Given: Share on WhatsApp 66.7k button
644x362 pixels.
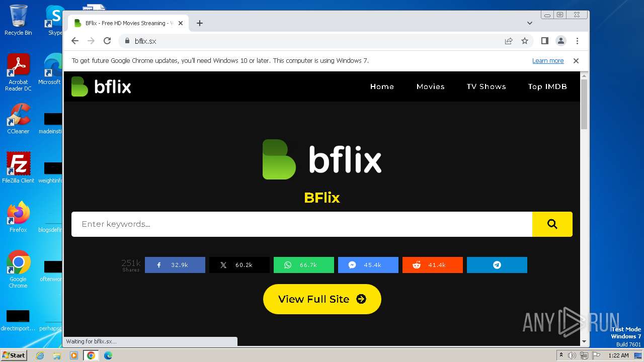Looking at the screenshot, I should pyautogui.click(x=304, y=265).
